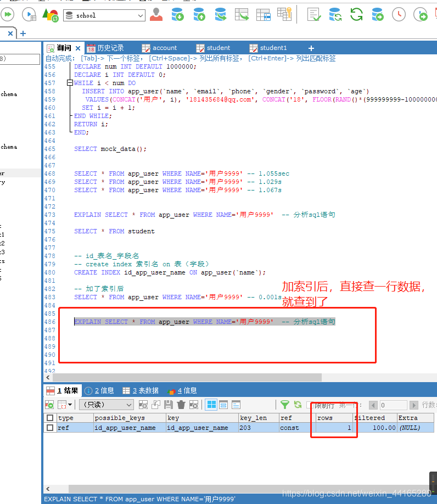This screenshot has height=504, width=437.
Task: Click the clock with green arrow icon
Action: [x=421, y=14]
